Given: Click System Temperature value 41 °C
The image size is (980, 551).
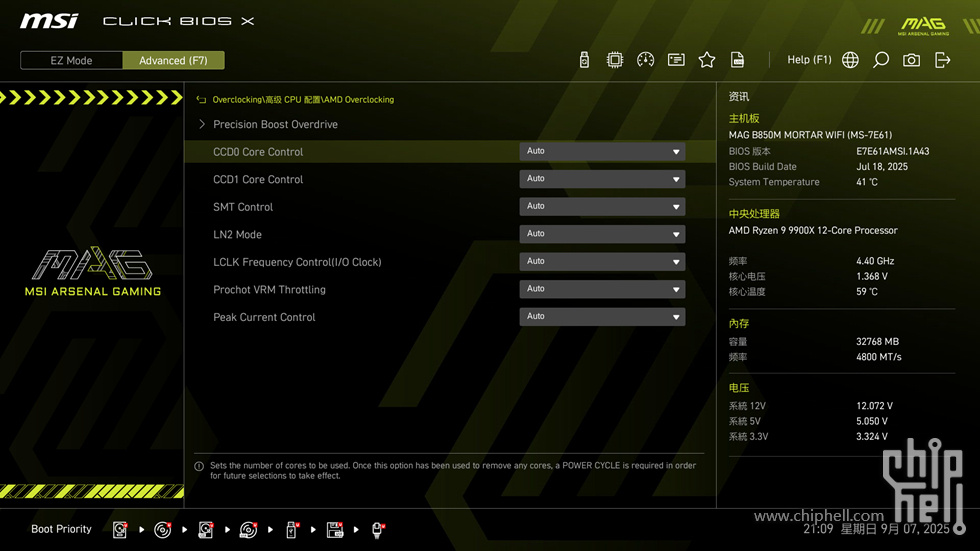Looking at the screenshot, I should [x=867, y=182].
